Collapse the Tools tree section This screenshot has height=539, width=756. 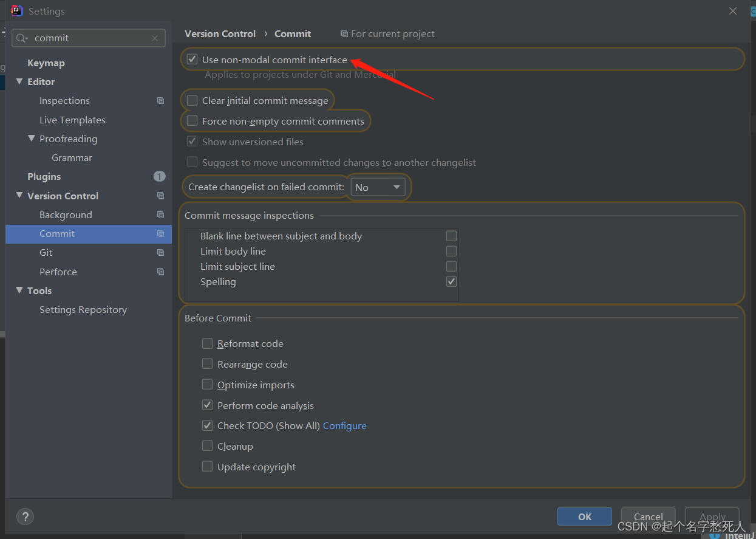pyautogui.click(x=19, y=290)
